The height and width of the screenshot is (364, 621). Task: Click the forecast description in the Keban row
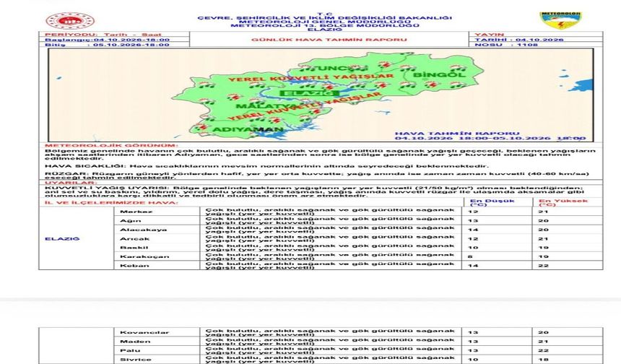point(330,265)
